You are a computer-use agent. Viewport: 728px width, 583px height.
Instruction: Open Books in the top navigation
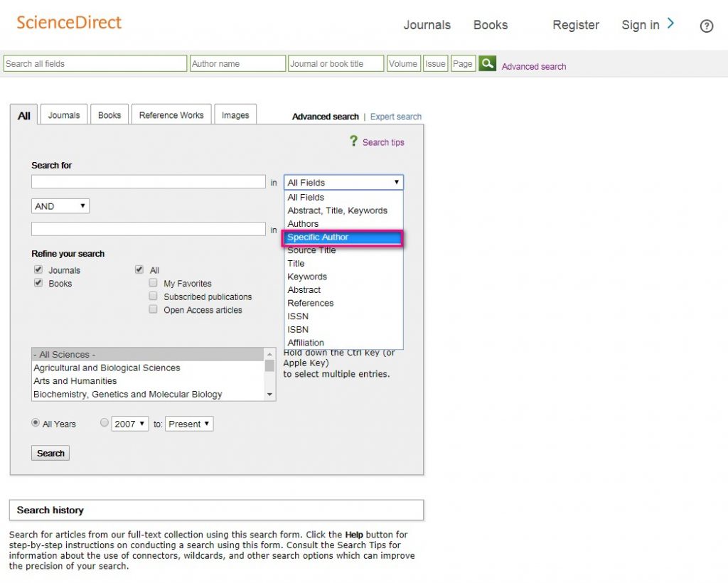(491, 25)
